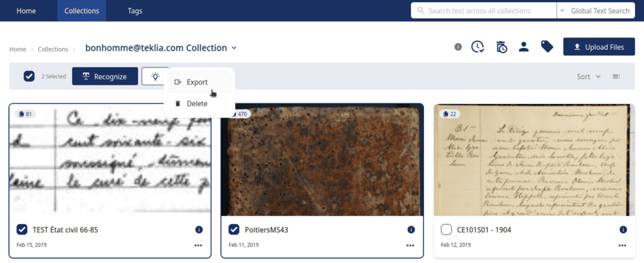Expand the collection name dropdown chevron
The height and width of the screenshot is (263, 644).
click(234, 48)
